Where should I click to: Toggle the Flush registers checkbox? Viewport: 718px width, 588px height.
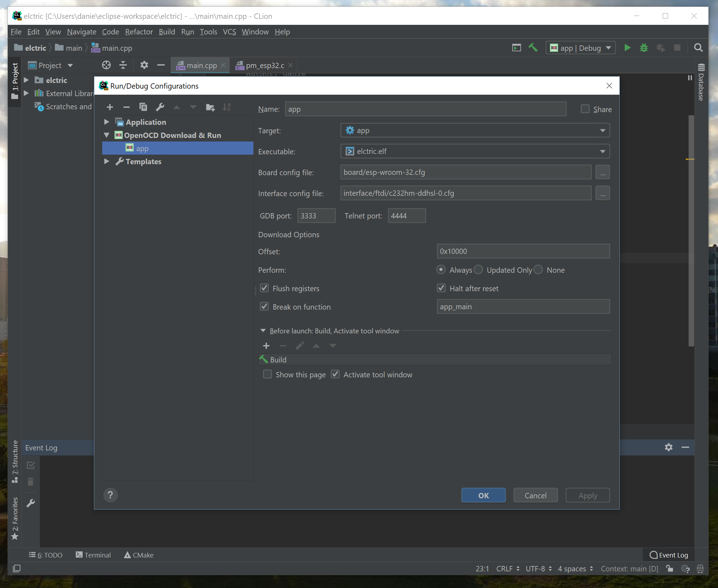265,288
